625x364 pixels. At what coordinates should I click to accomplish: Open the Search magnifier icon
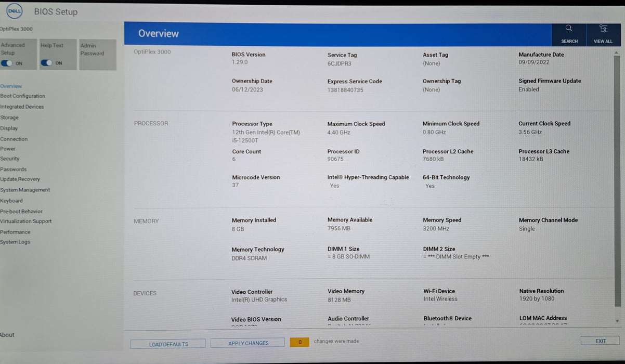(x=569, y=28)
